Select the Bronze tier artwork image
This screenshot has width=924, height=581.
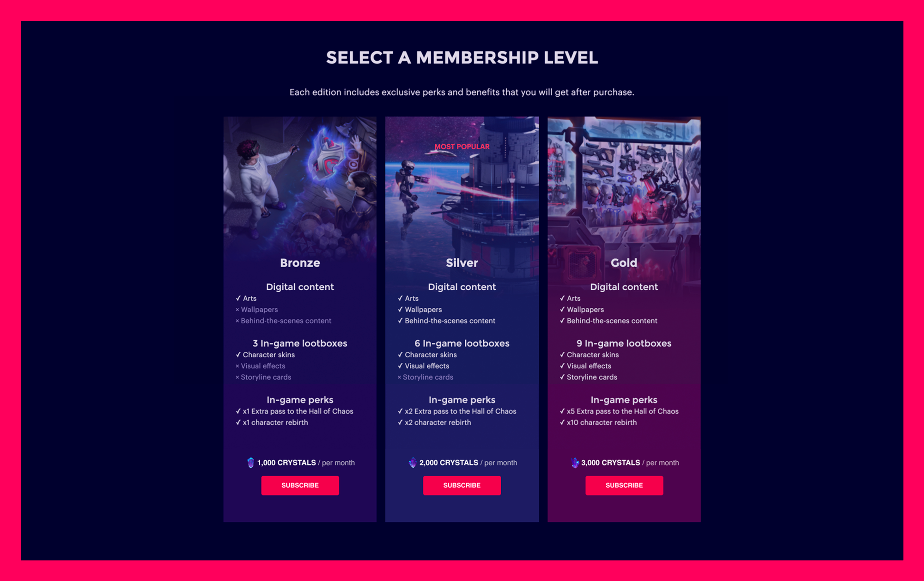click(300, 185)
